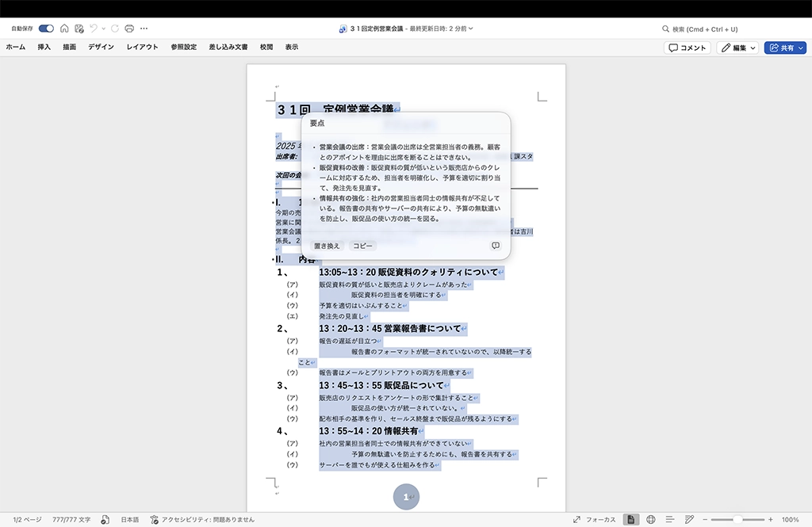Switch to web layout view icon
The width and height of the screenshot is (812, 527).
click(651, 519)
